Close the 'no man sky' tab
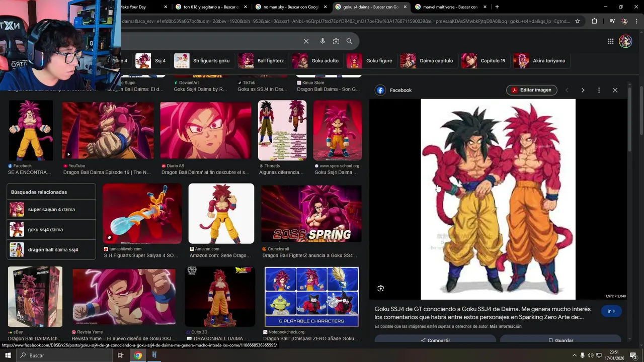 coord(326,7)
